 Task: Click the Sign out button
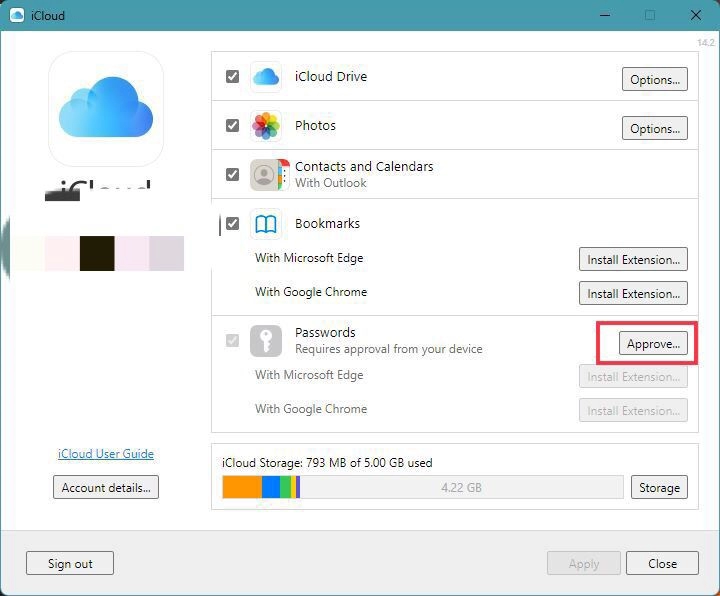click(70, 563)
